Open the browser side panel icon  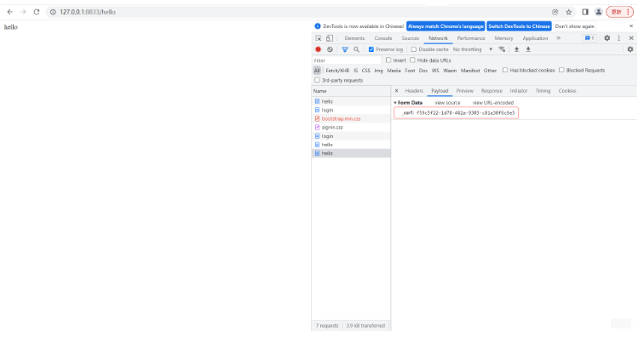coord(585,12)
